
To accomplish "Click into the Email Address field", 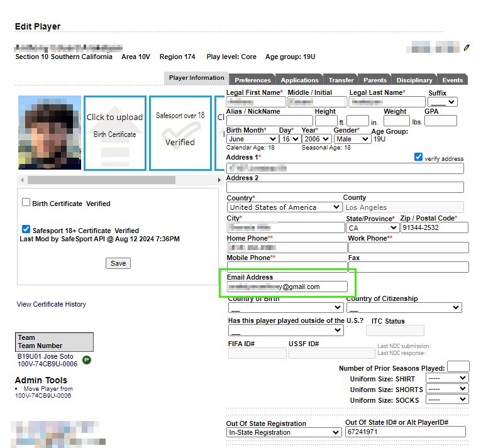I will click(287, 287).
